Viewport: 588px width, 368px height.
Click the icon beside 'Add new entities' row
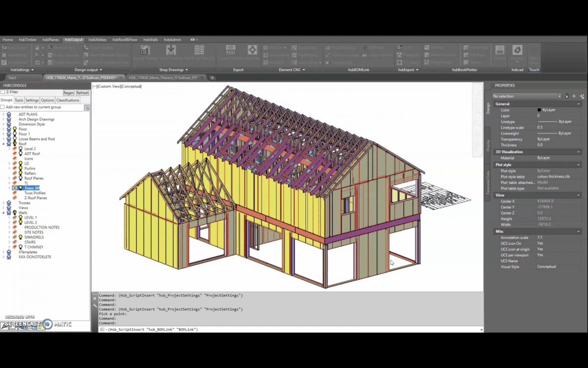tap(87, 107)
